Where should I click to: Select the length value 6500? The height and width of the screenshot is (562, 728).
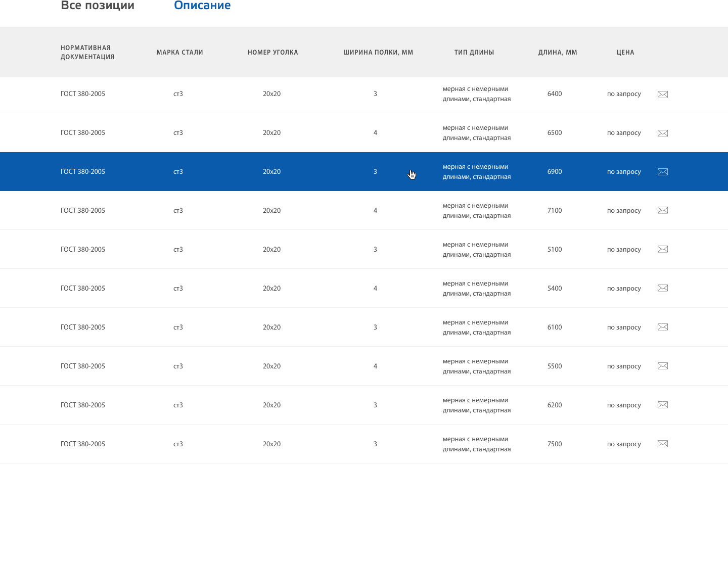point(555,133)
